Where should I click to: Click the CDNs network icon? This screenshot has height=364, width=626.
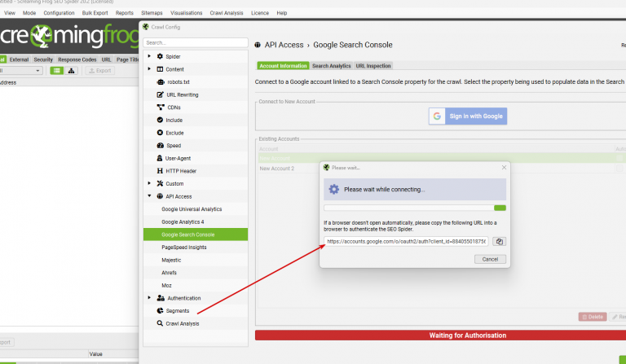161,107
